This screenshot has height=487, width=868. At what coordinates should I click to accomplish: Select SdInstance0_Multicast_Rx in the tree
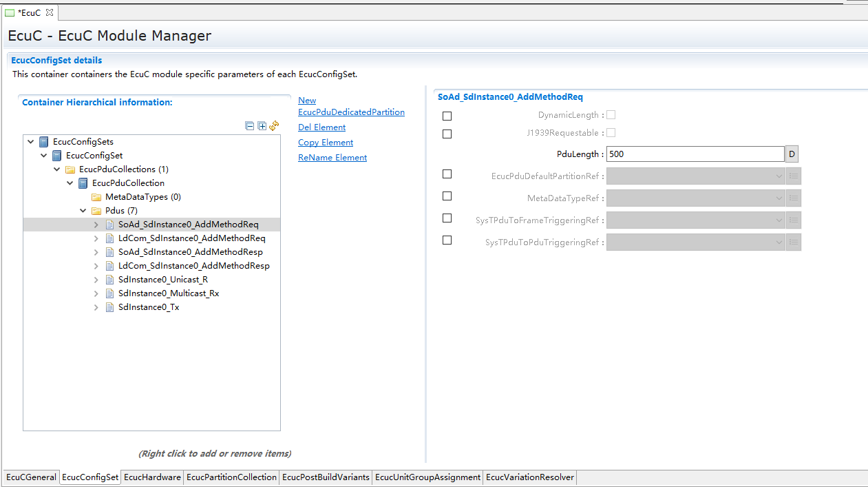pyautogui.click(x=168, y=293)
